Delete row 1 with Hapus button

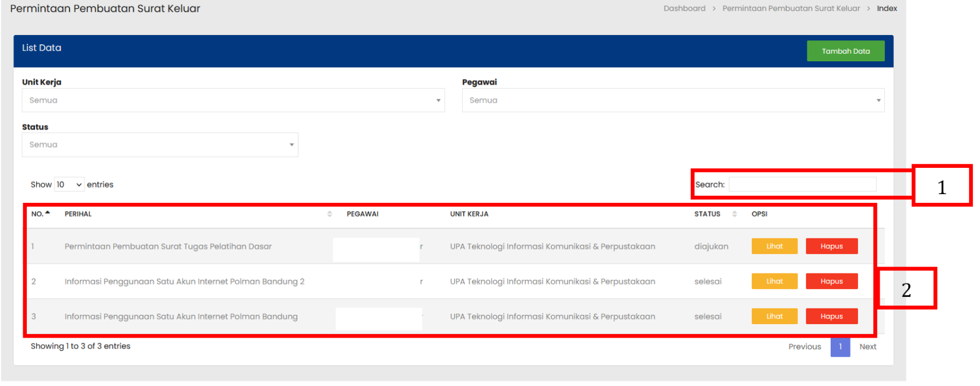[x=831, y=247]
